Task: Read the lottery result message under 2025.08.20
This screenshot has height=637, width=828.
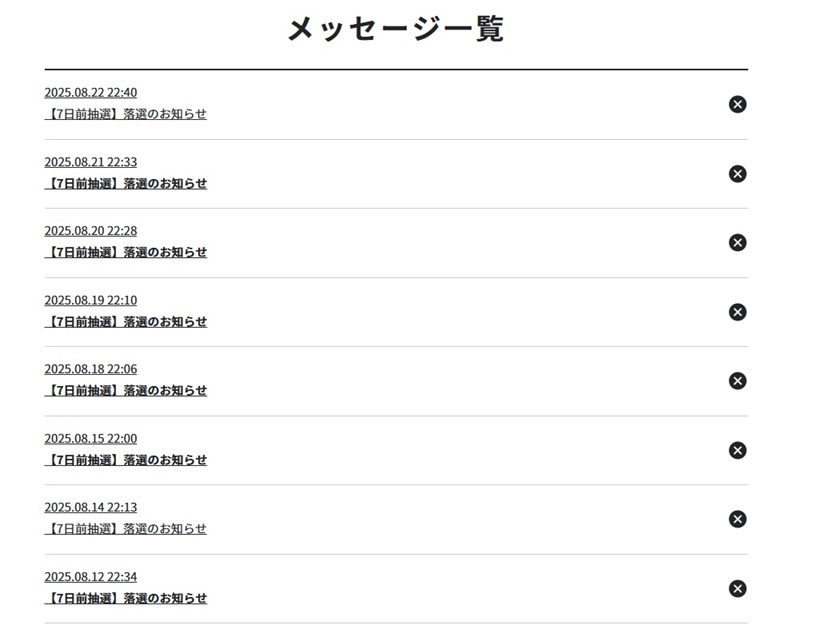Action: coord(127,252)
